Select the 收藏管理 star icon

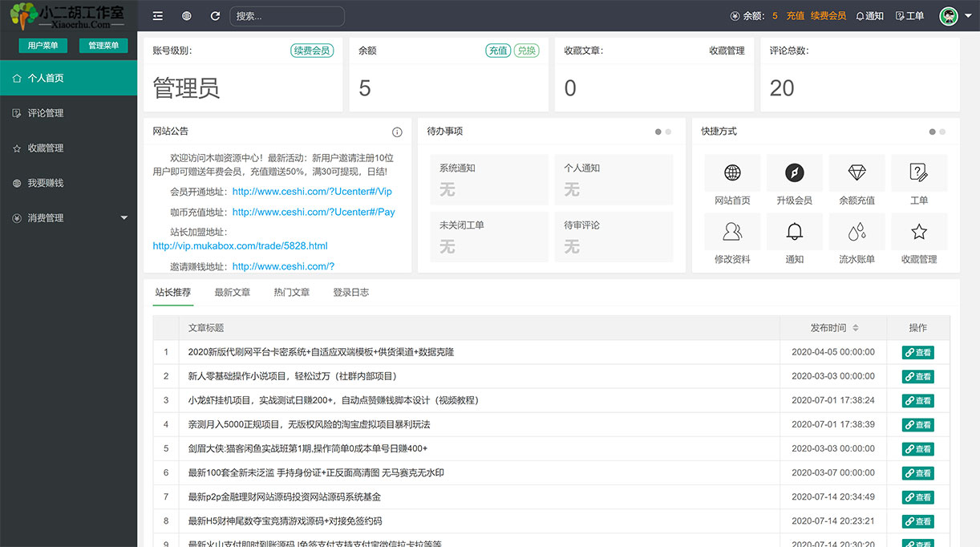tap(919, 231)
